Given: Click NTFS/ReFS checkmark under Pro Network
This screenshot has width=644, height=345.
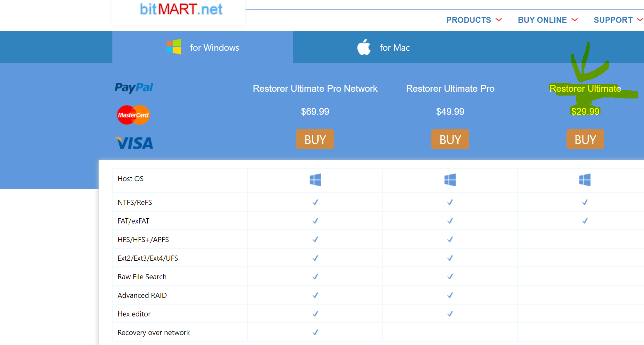Looking at the screenshot, I should (315, 202).
